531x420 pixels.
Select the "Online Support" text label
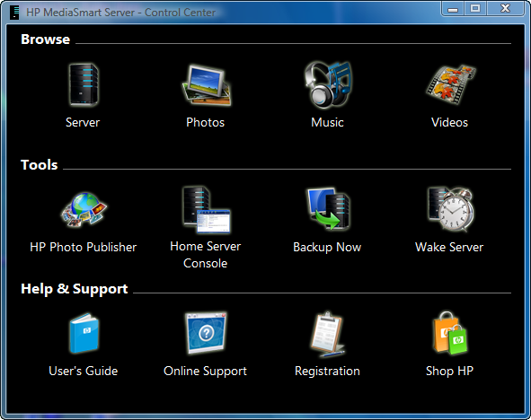click(205, 372)
